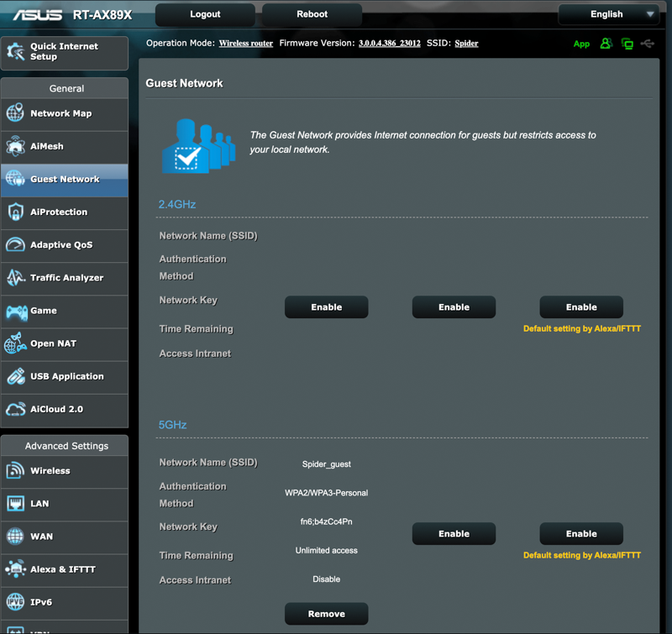This screenshot has height=634, width=672.
Task: Click the Traffic Analyzer icon
Action: [x=16, y=278]
